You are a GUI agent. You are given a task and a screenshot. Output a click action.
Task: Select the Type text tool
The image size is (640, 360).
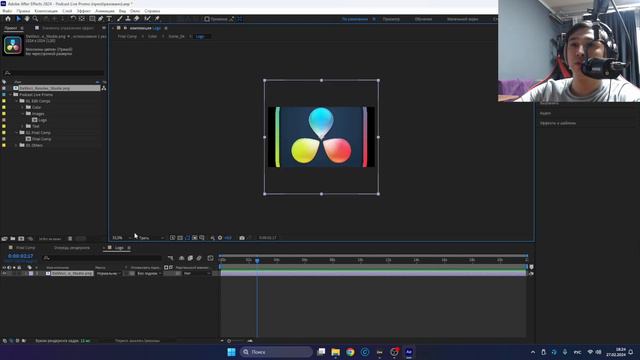tap(109, 19)
